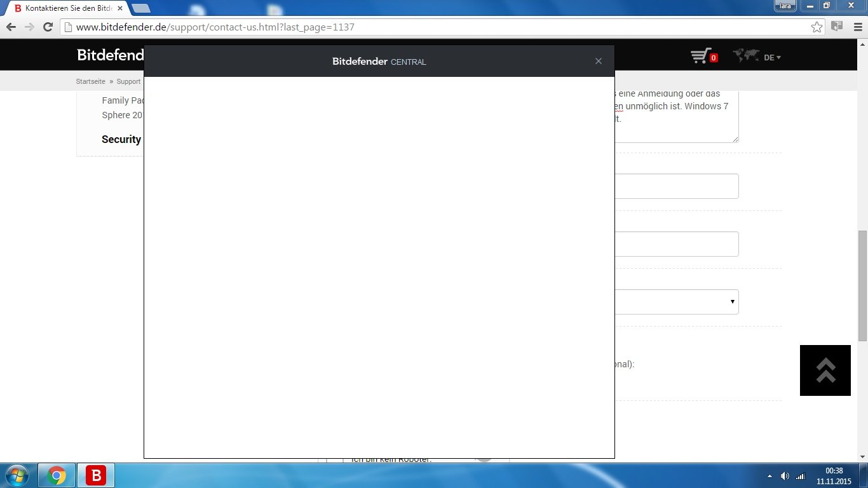Screen dimensions: 868x488
Task: Click the first empty text field
Action: tap(677, 186)
